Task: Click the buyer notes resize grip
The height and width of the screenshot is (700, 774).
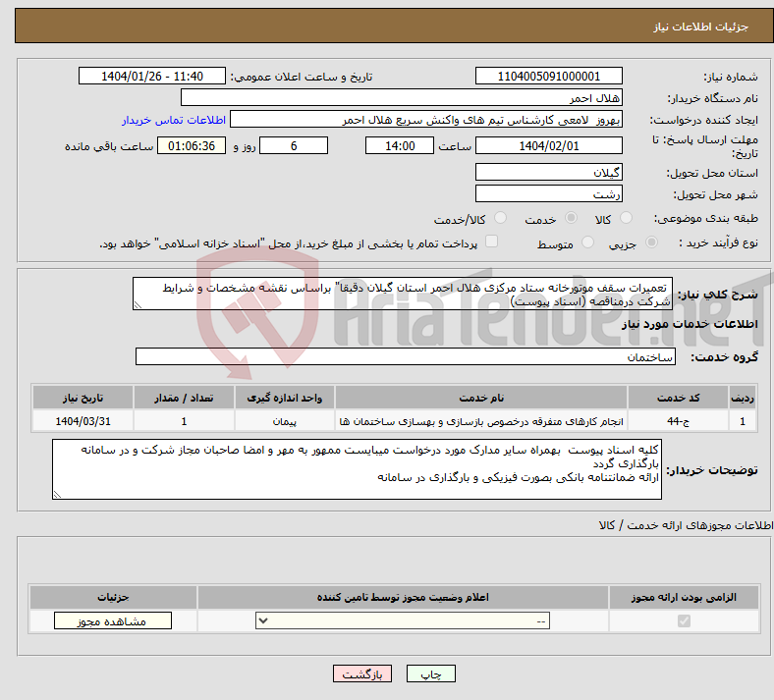Action: pyautogui.click(x=57, y=494)
